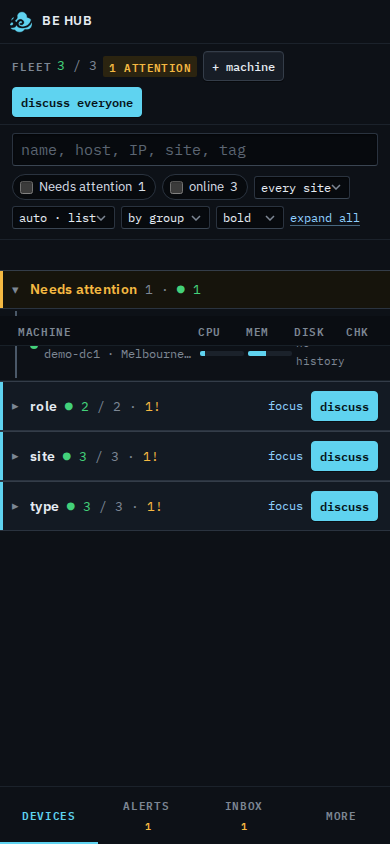Click the 'role' group title
Viewport: 390px width, 844px height.
(x=43, y=406)
